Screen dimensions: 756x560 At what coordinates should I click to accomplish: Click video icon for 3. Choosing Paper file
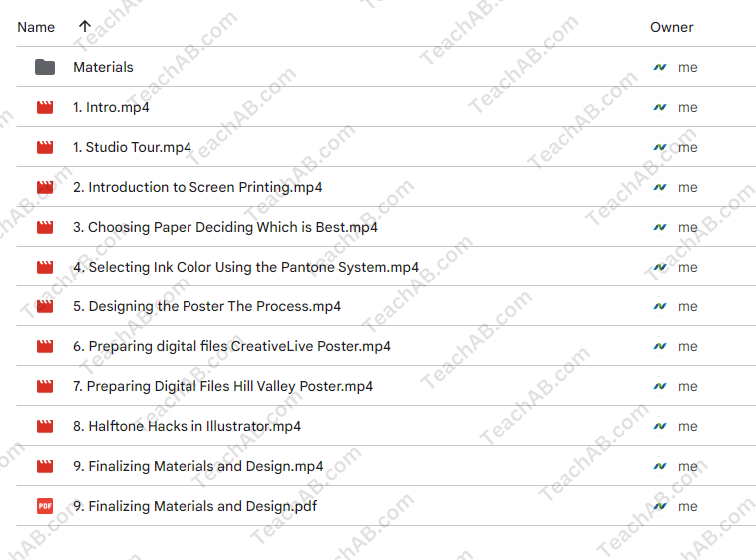[x=45, y=227]
